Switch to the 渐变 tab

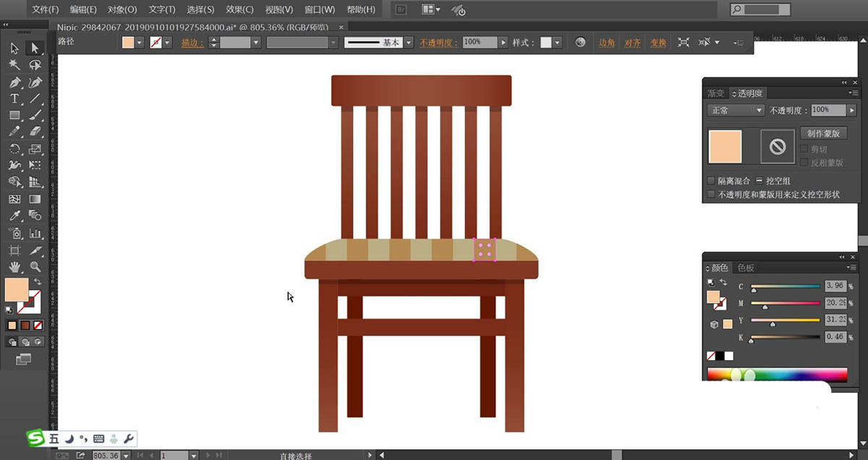coord(715,93)
